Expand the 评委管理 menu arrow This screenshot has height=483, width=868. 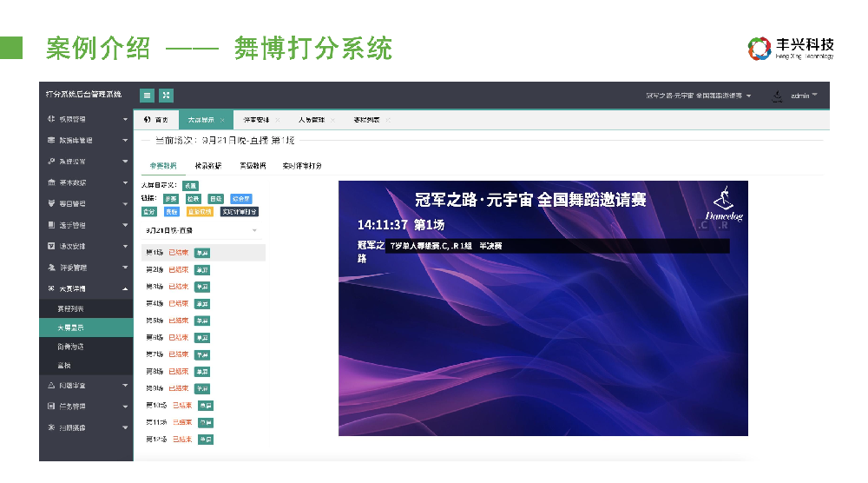125,268
